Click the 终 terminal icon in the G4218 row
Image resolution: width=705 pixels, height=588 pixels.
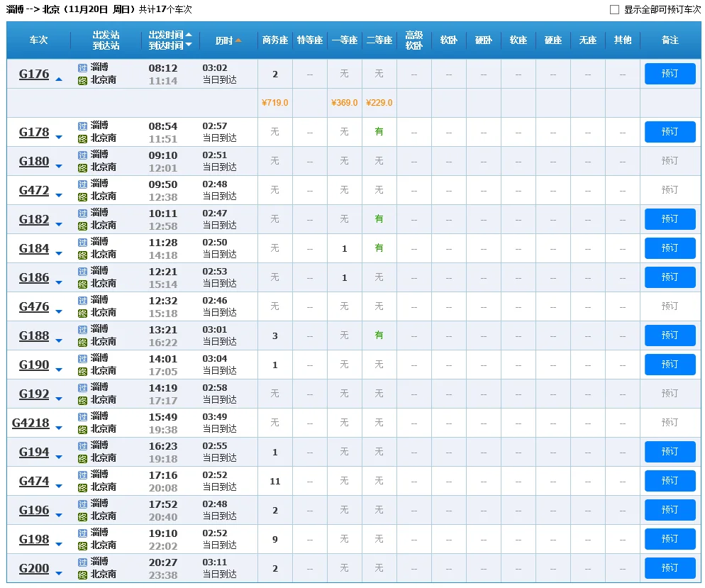click(x=82, y=429)
